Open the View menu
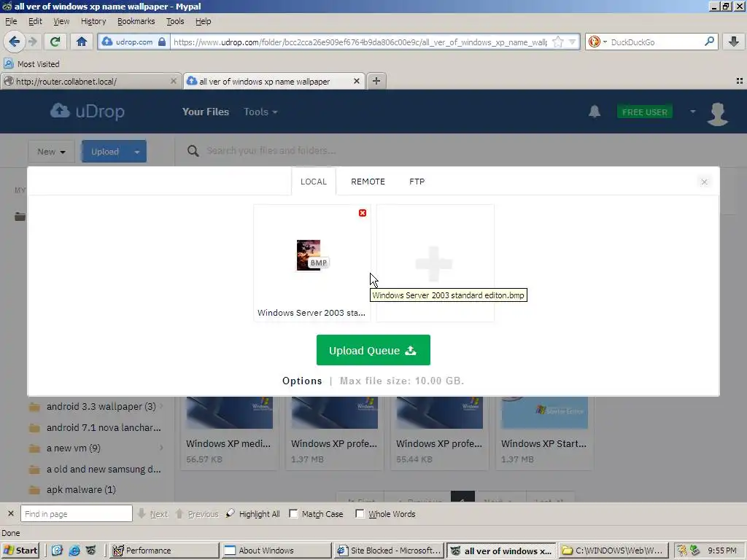This screenshot has width=747, height=560. [61, 21]
